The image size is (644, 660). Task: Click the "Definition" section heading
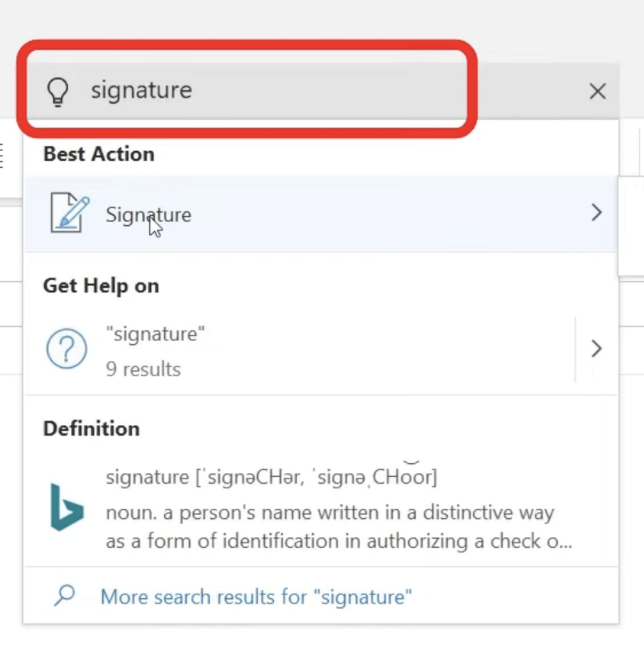click(x=92, y=429)
